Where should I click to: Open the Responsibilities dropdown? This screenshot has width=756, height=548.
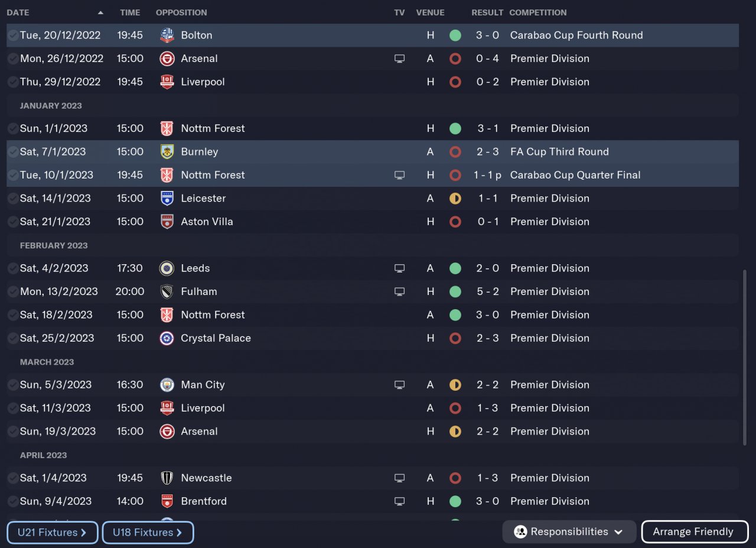(x=569, y=531)
